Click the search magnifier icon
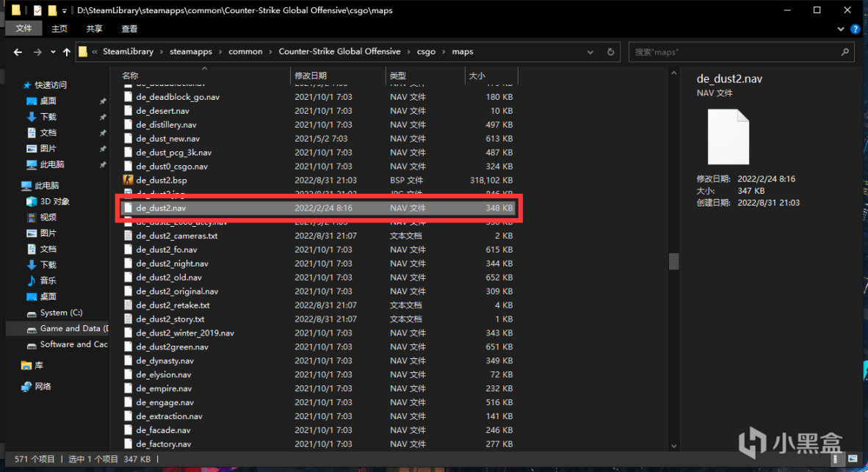The height and width of the screenshot is (472, 868). click(x=845, y=52)
